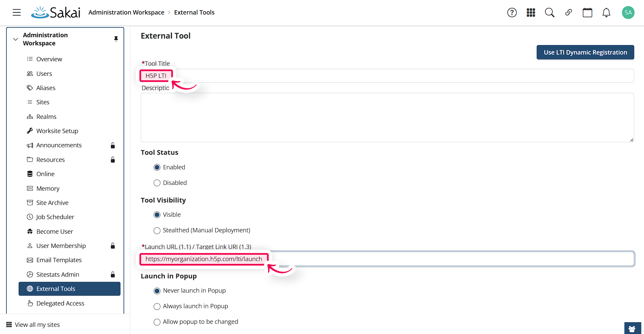644x334 pixels.
Task: Select Stealthed (Manual Deployment) visibility
Action: 157,230
